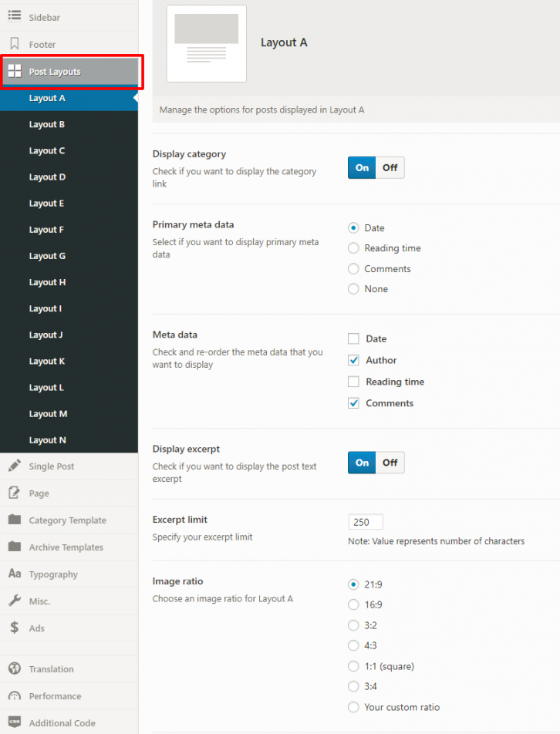Click the Layout A preview thumbnail
This screenshot has height=734, width=560.
(207, 43)
